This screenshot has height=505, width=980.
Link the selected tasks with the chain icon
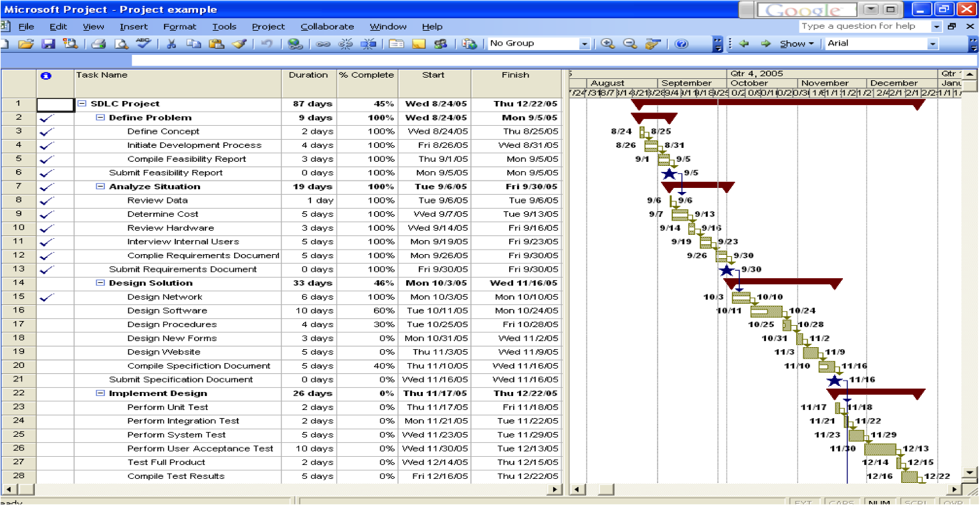point(323,43)
